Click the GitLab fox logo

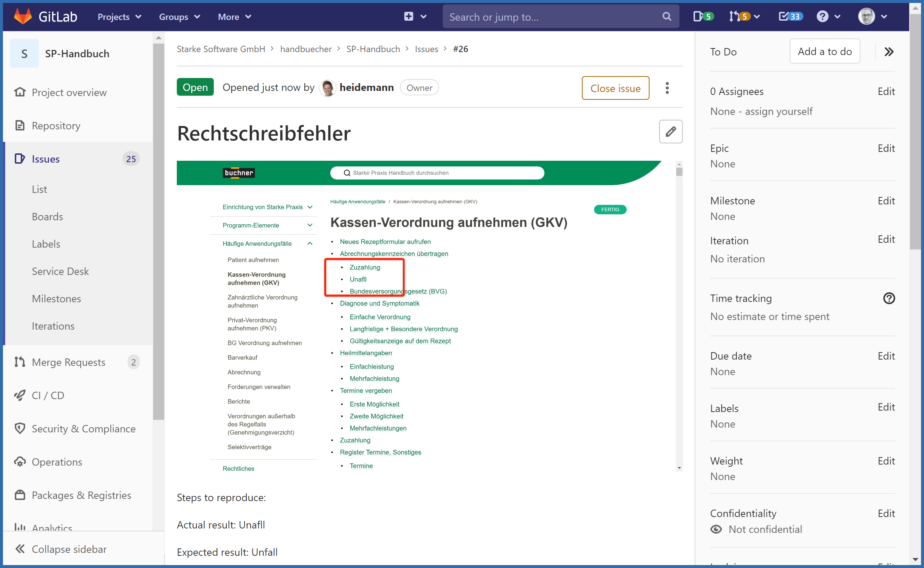23,17
